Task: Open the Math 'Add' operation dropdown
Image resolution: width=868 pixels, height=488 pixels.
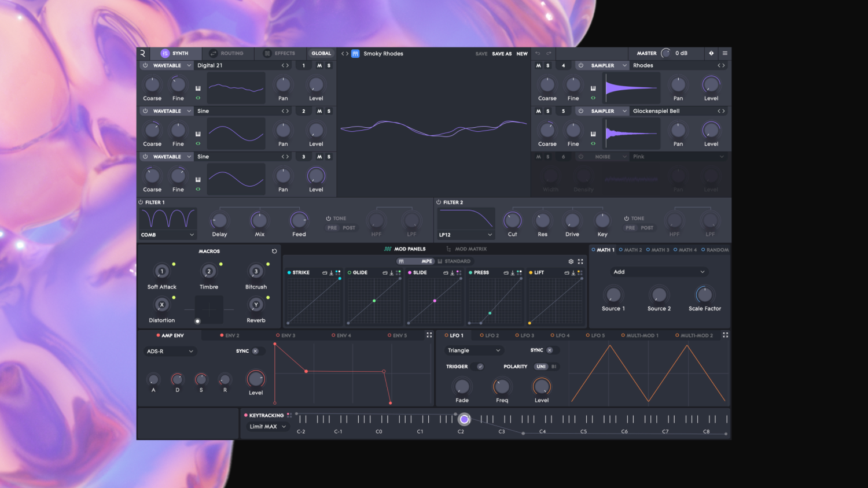Action: point(659,272)
